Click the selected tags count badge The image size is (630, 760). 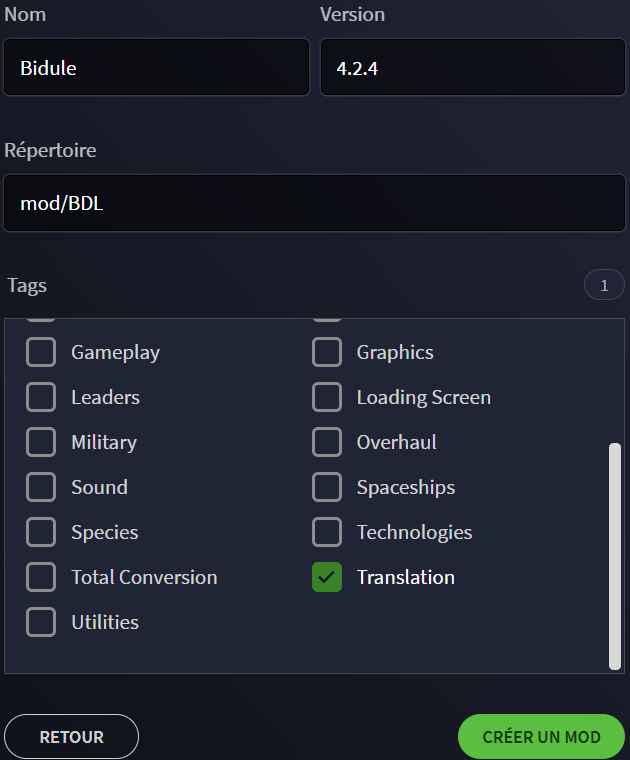tap(604, 285)
